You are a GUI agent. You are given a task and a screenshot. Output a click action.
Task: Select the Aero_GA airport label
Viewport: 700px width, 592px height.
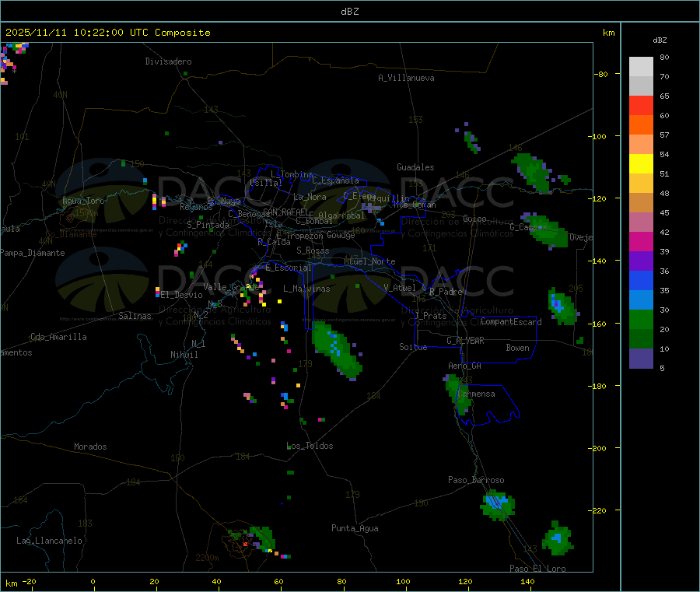point(465,366)
